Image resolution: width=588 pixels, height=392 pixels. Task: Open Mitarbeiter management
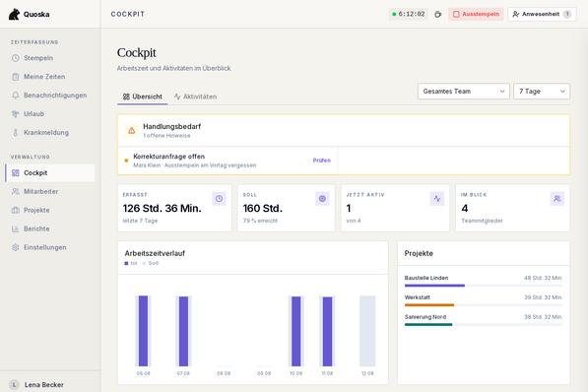(50, 192)
